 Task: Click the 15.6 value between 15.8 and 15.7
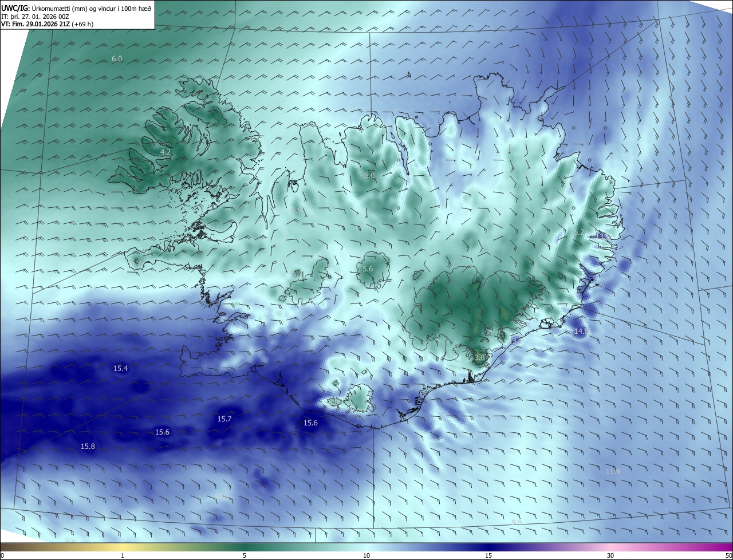(163, 432)
